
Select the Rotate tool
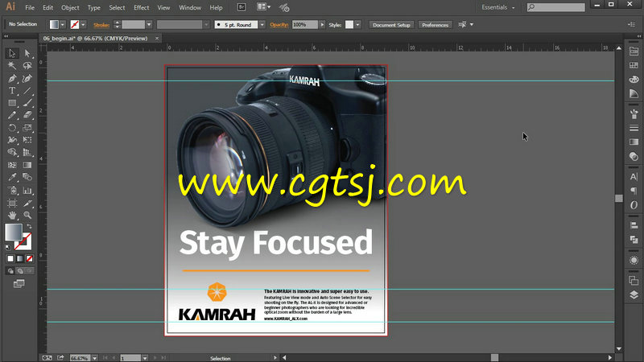pos(12,128)
